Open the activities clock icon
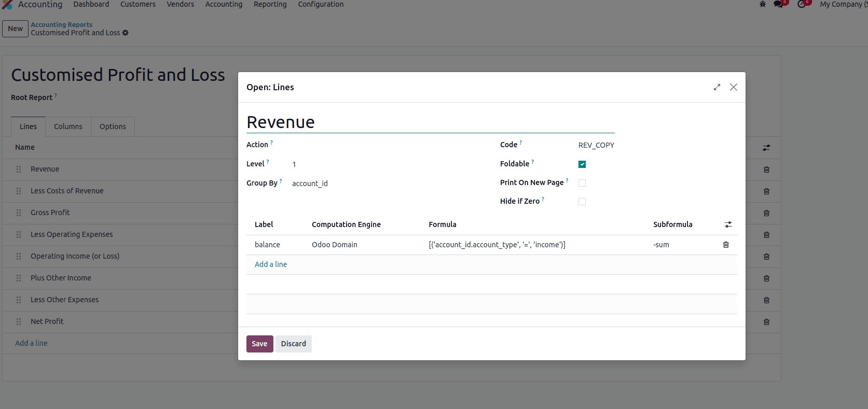This screenshot has height=409, width=868. click(x=803, y=4)
